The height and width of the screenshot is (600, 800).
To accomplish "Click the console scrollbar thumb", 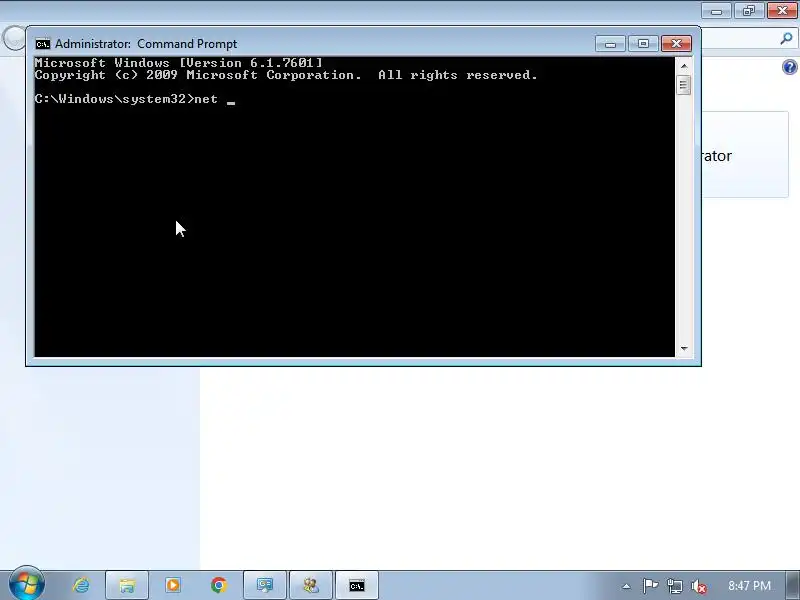I will 684,85.
